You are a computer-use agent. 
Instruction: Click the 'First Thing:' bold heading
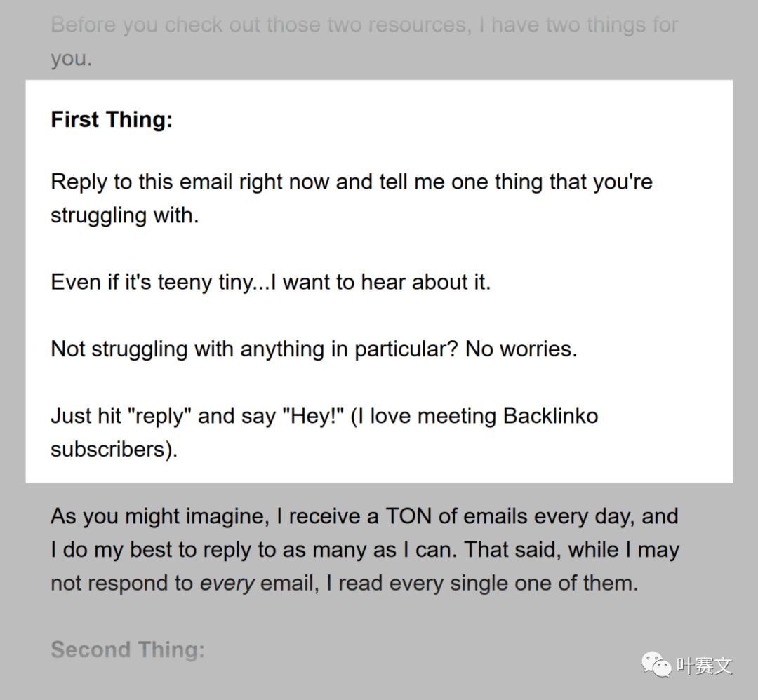(x=112, y=119)
